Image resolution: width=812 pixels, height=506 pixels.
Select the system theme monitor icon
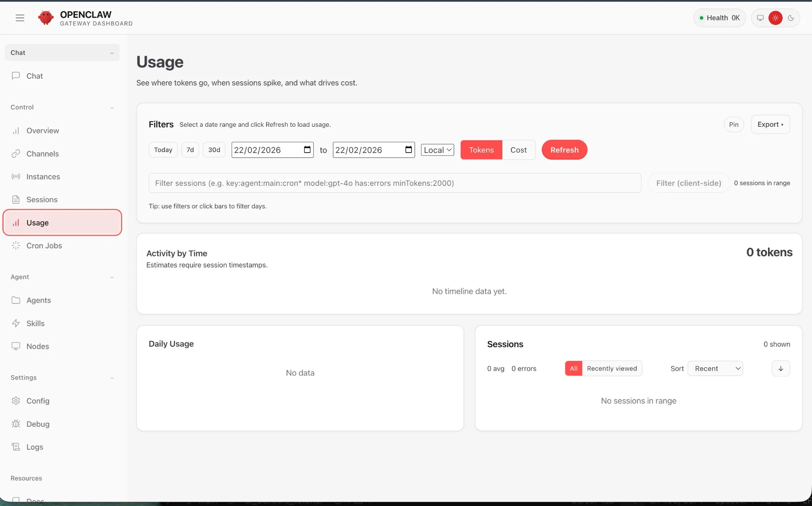pyautogui.click(x=760, y=18)
